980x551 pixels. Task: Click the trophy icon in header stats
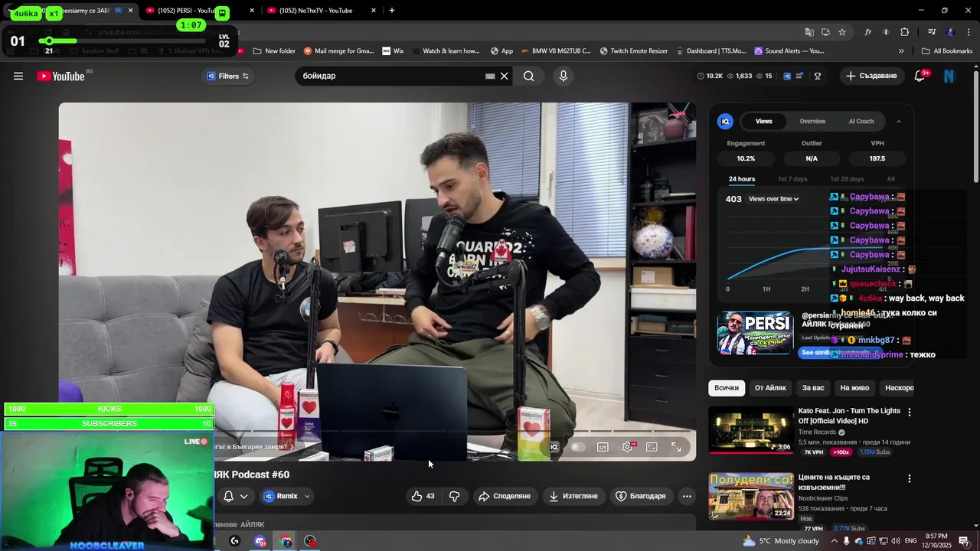(x=818, y=76)
